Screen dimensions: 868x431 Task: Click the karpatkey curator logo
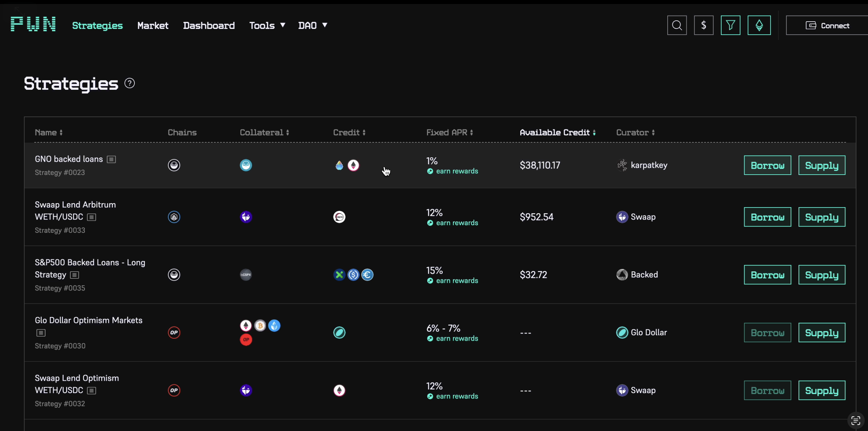(x=622, y=165)
